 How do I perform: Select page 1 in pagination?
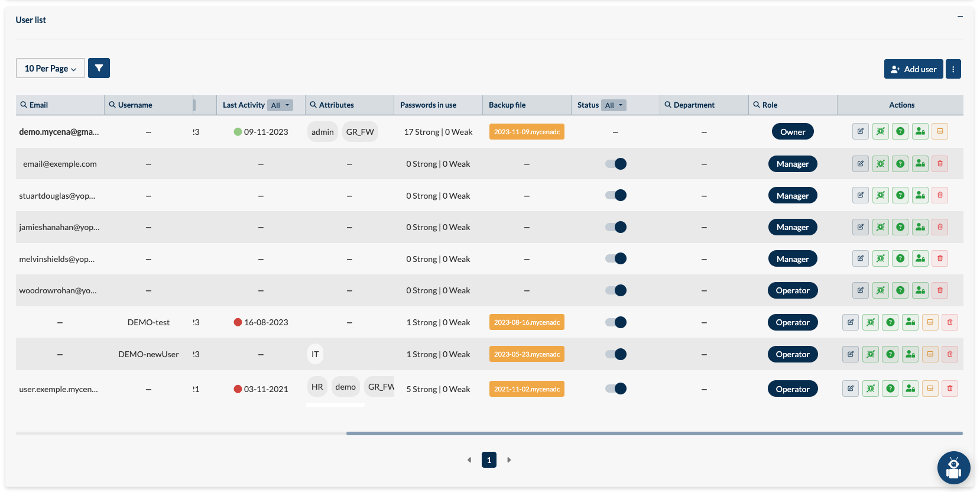coord(489,459)
